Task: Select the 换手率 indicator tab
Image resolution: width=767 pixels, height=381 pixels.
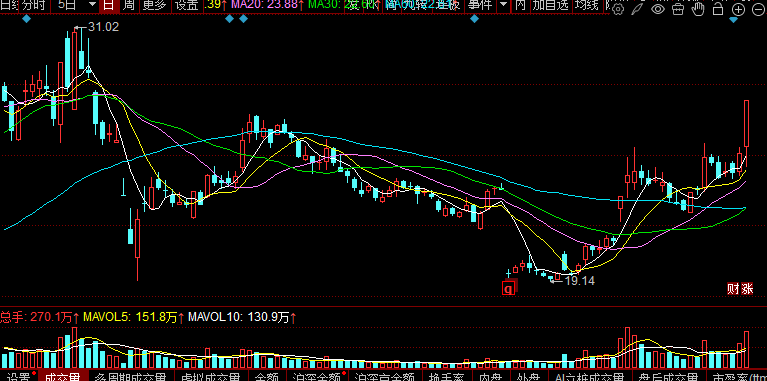Action: coord(445,377)
